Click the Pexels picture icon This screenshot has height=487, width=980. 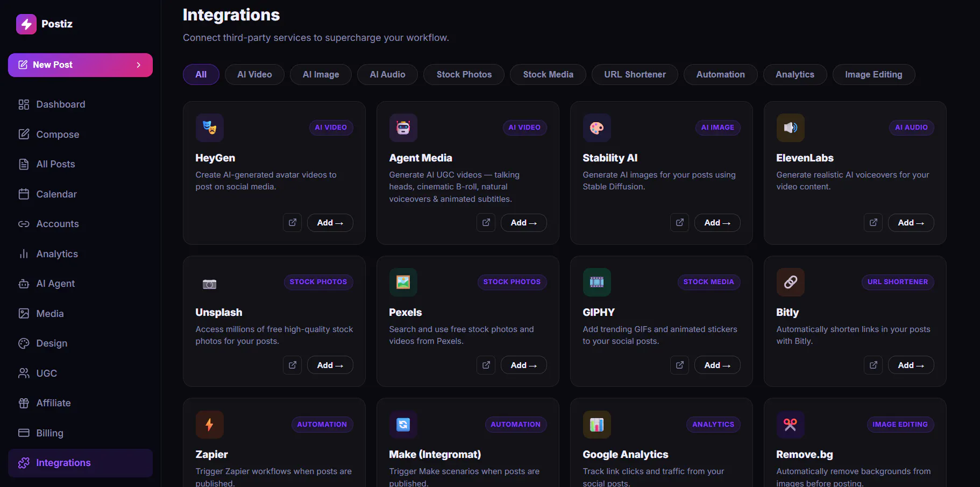[403, 282]
